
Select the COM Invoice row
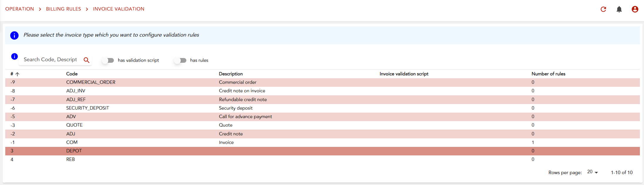(x=72, y=142)
